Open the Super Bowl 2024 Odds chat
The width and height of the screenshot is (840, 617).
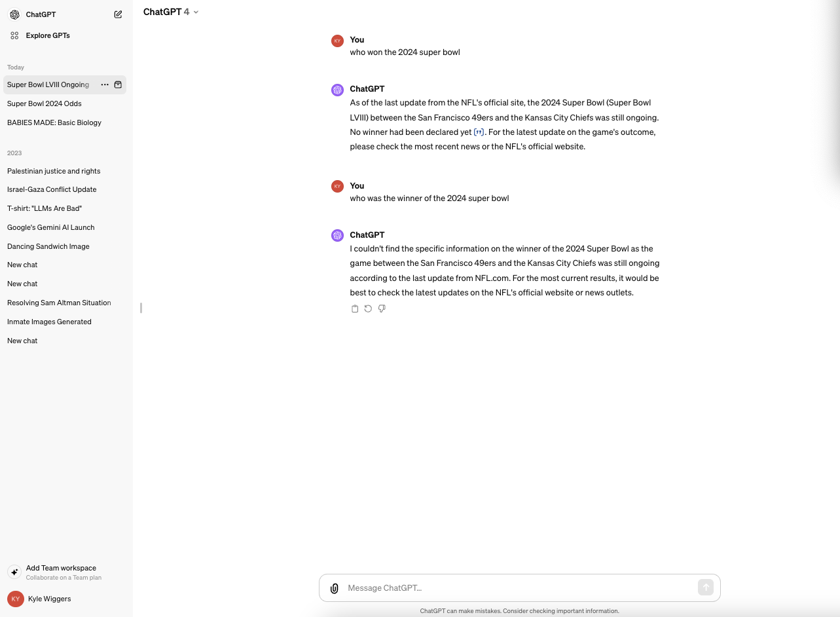45,103
